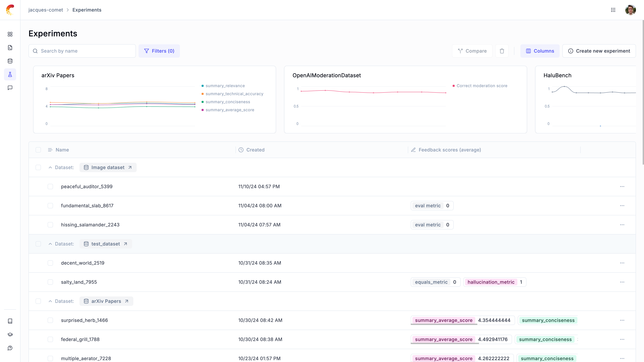Click the experiments flask icon in sidebar
Viewport: 644px width, 362px height.
click(x=10, y=74)
